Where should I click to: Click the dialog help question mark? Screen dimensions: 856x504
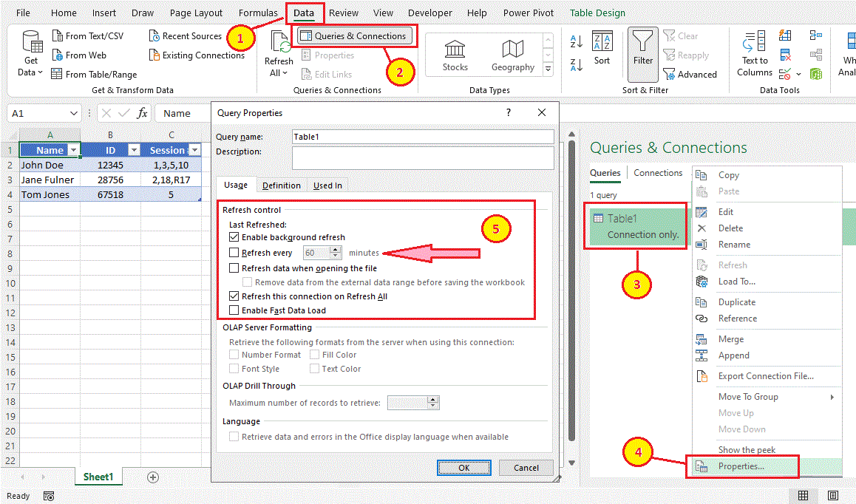click(509, 112)
